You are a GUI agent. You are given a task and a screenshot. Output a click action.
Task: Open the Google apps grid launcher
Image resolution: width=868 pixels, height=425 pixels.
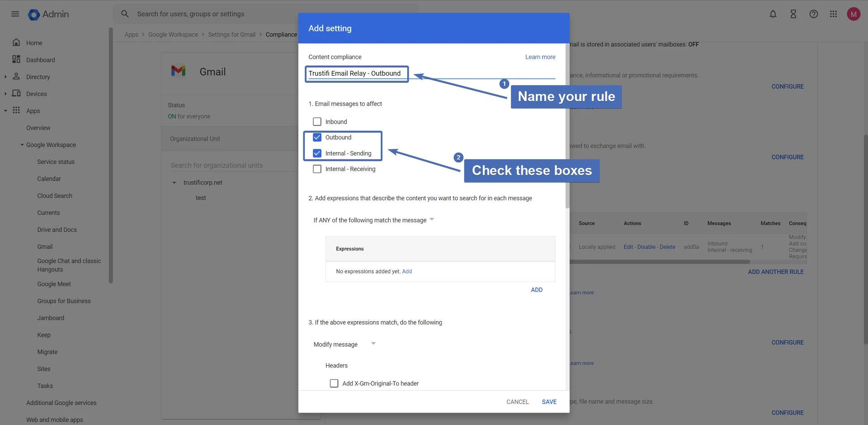click(x=834, y=14)
